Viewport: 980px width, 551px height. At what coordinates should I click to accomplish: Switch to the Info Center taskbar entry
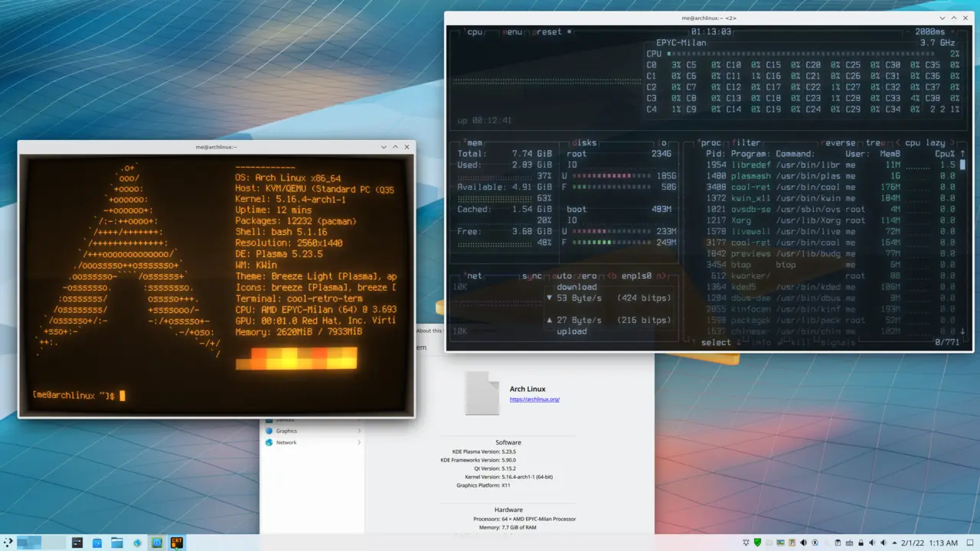pyautogui.click(x=157, y=543)
